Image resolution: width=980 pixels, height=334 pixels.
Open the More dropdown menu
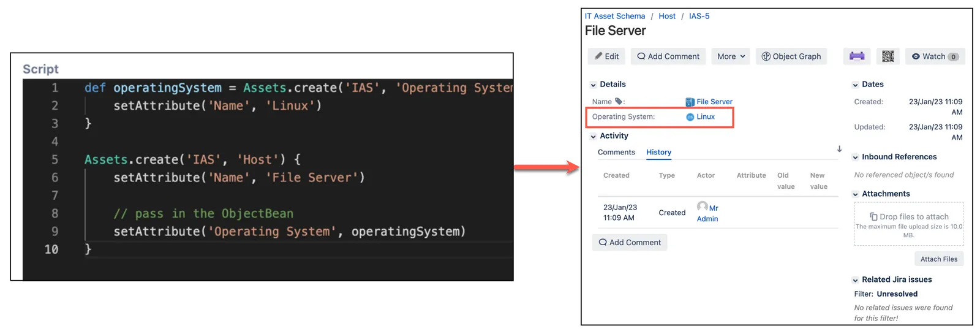click(x=731, y=56)
